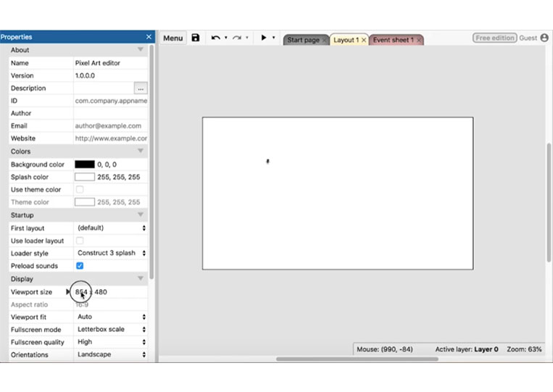553x392 pixels.
Task: Collapse the Startup section
Action: point(141,214)
